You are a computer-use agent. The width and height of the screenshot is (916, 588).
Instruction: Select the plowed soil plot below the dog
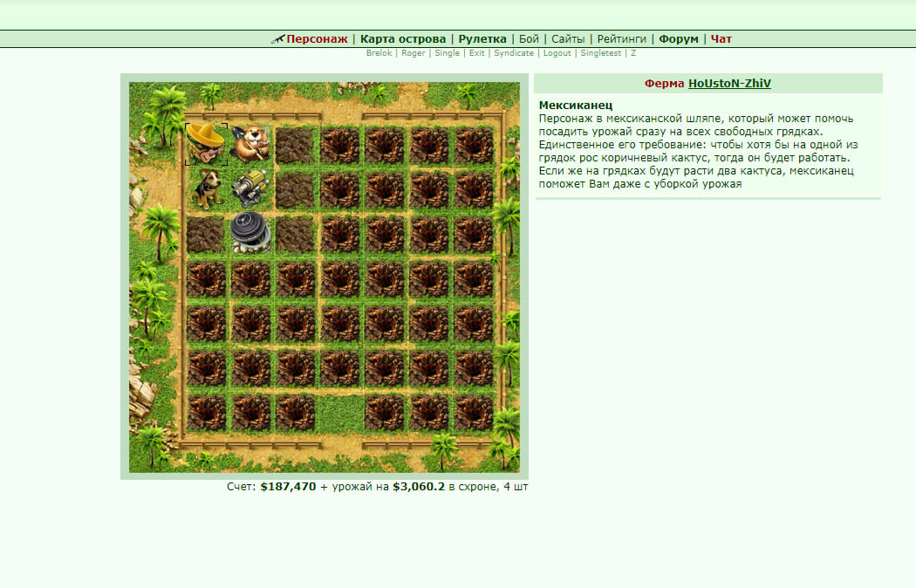click(206, 234)
